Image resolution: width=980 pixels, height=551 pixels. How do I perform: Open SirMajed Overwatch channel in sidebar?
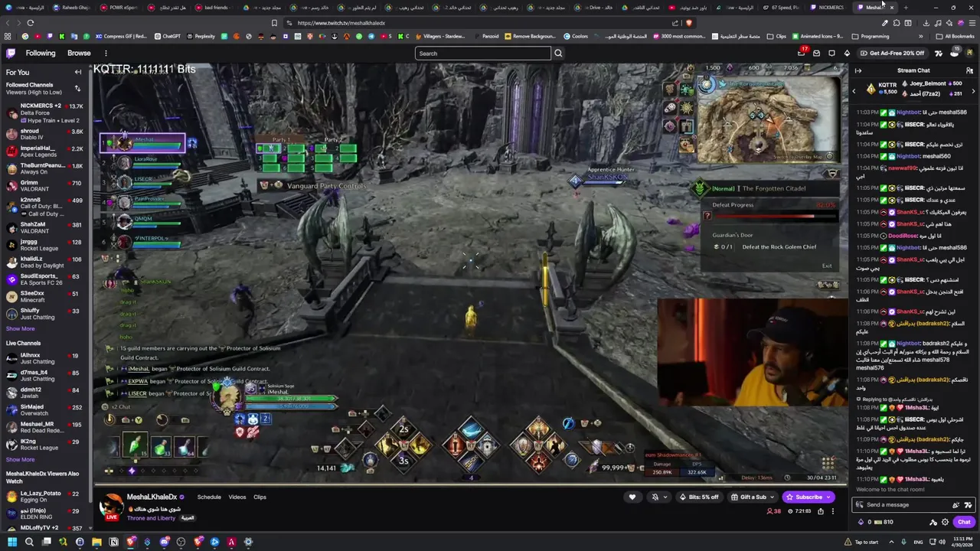point(44,409)
